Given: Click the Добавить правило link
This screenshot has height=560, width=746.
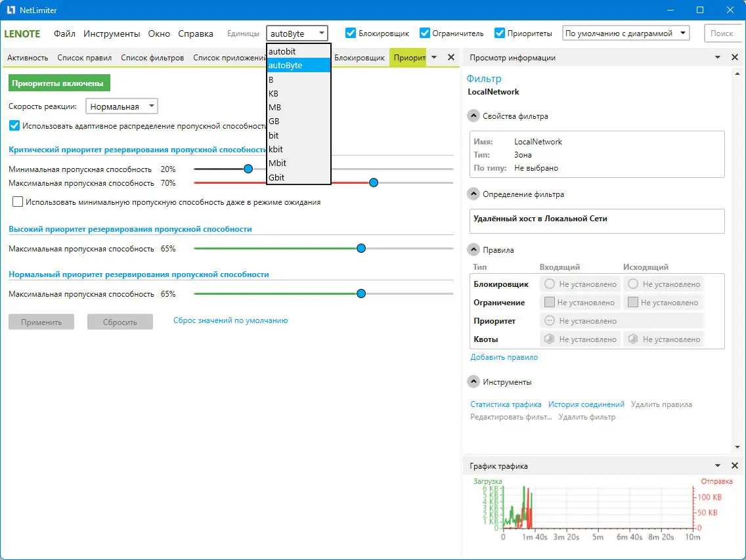Looking at the screenshot, I should (504, 357).
